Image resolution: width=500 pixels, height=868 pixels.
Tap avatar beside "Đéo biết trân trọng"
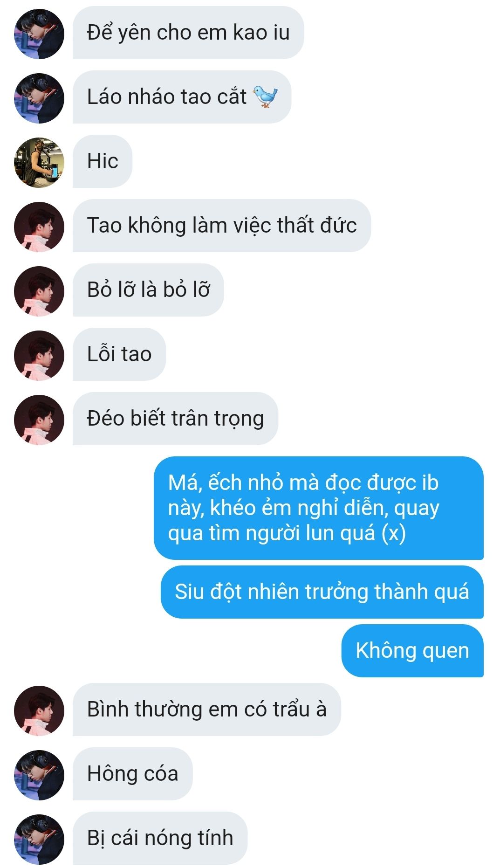(39, 420)
